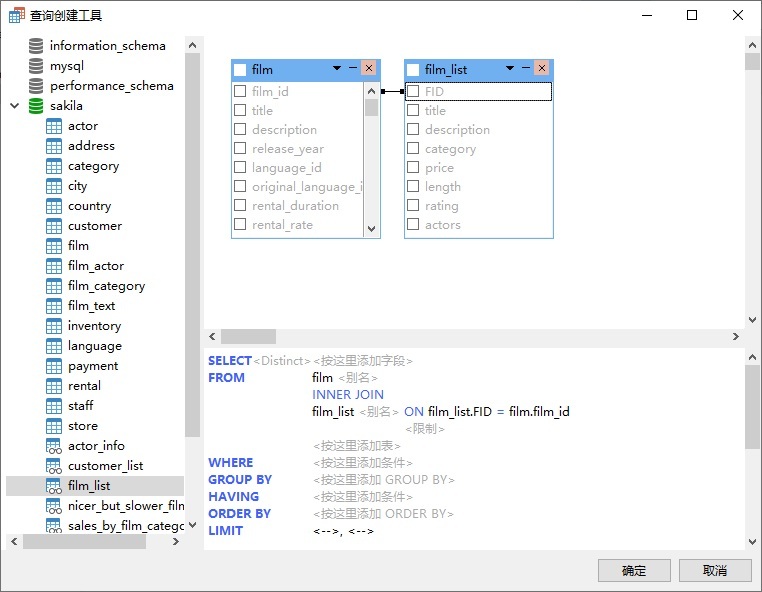Click the category table icon

click(x=54, y=166)
